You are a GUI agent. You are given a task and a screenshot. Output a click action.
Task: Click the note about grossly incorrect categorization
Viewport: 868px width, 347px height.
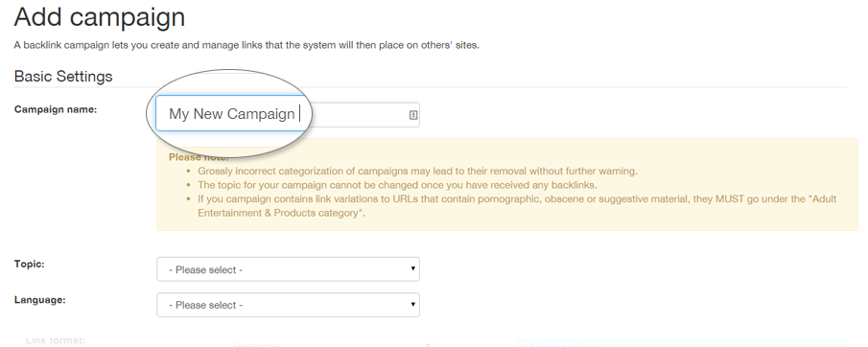click(417, 171)
